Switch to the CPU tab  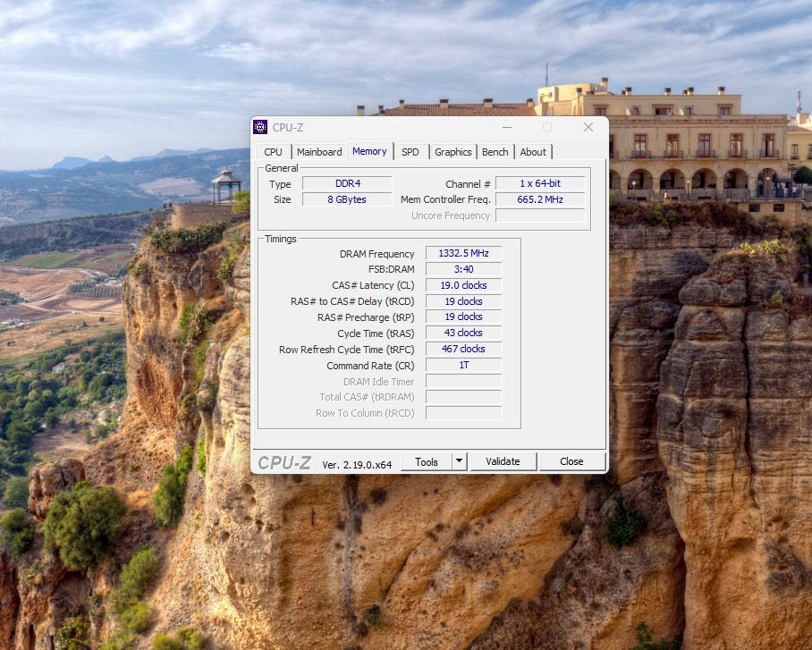click(x=273, y=152)
